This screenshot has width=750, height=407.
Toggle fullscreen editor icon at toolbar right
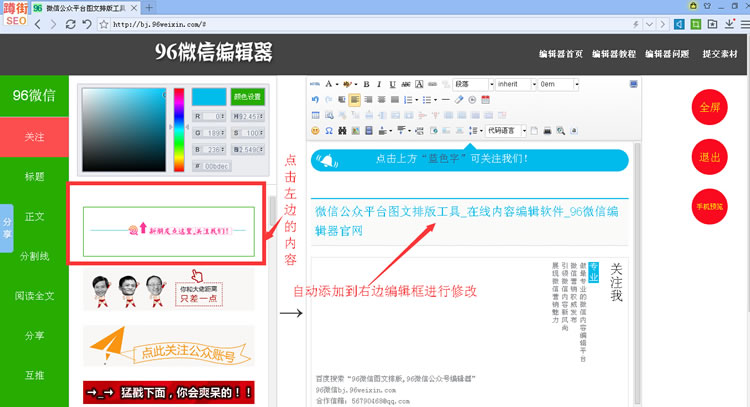click(633, 84)
